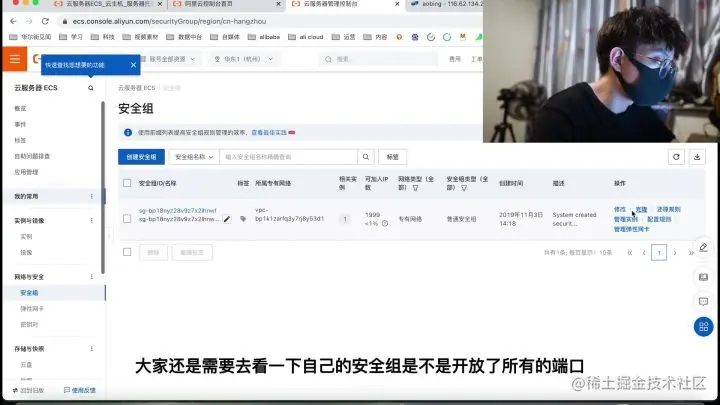
Task: Click the 修改 action link
Action: pos(620,209)
